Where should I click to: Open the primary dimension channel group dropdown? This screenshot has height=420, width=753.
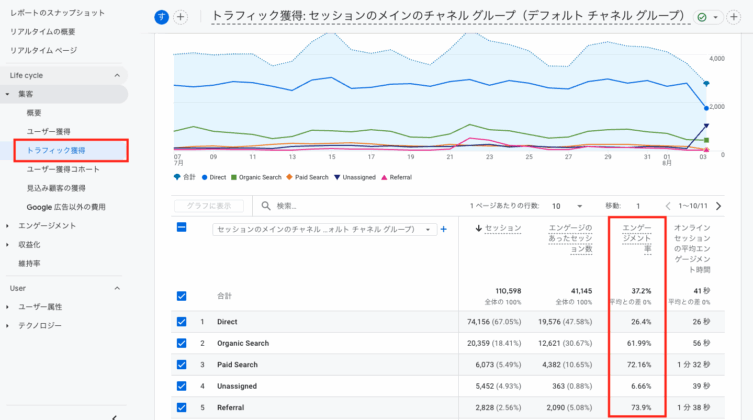[323, 229]
